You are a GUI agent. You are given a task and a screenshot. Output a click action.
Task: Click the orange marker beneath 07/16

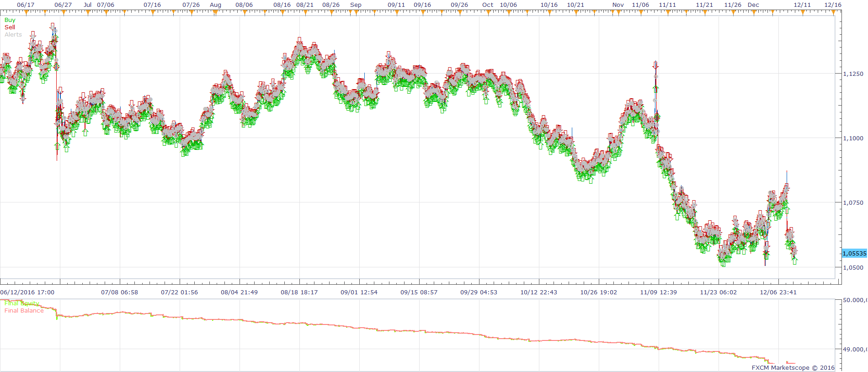coord(152,12)
